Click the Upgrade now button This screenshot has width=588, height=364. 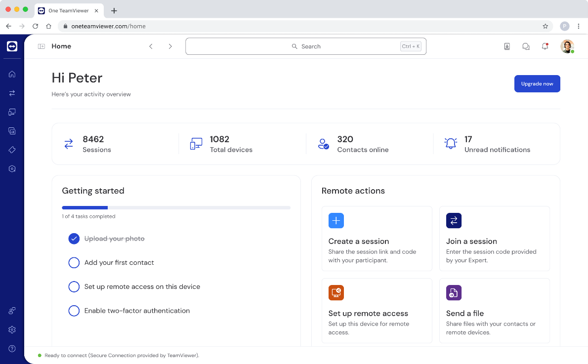coord(537,84)
